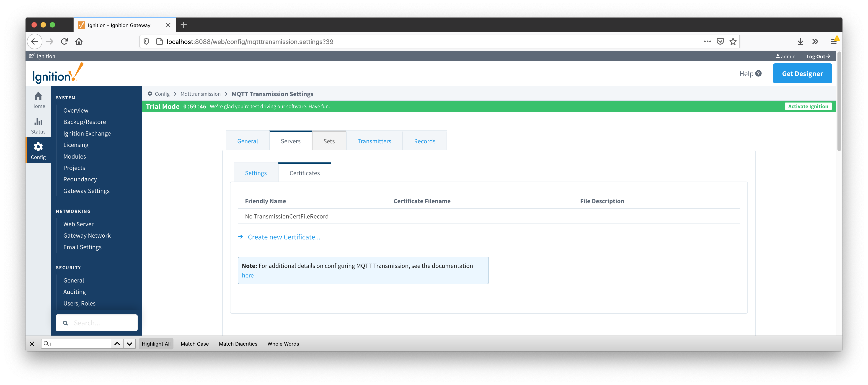Image resolution: width=868 pixels, height=385 pixels.
Task: Switch to the General tab
Action: tap(247, 141)
